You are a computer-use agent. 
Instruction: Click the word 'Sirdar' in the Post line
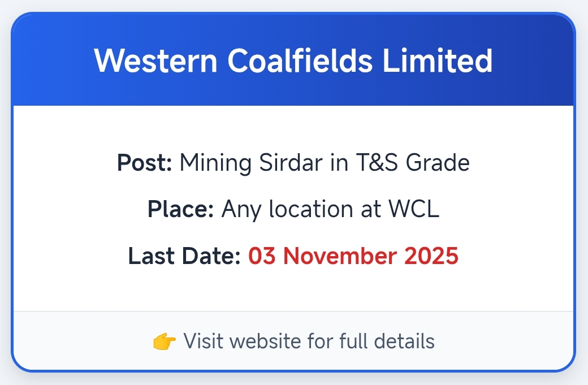276,163
